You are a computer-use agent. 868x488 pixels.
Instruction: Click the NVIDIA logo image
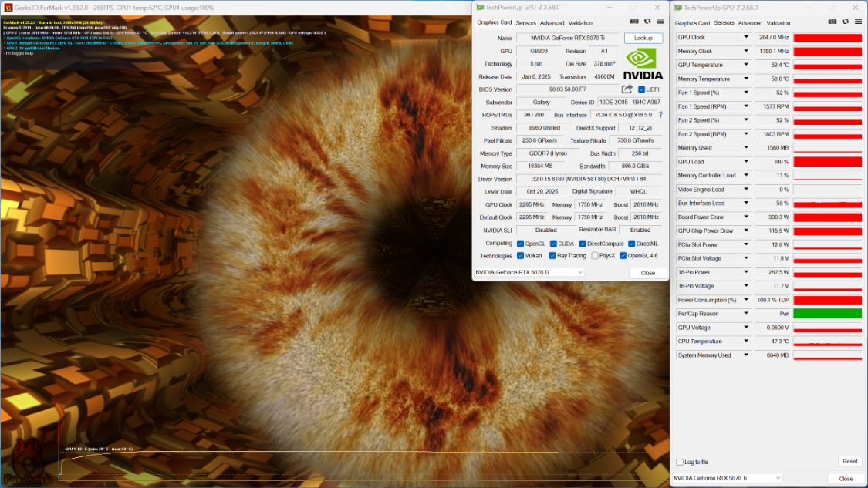[643, 65]
